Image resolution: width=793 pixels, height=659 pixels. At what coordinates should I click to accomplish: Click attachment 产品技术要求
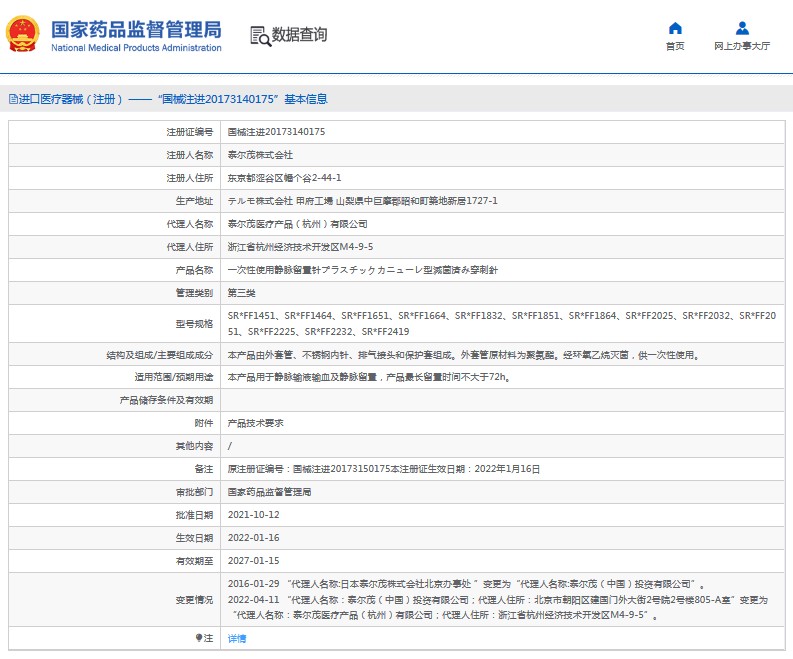pyautogui.click(x=255, y=423)
